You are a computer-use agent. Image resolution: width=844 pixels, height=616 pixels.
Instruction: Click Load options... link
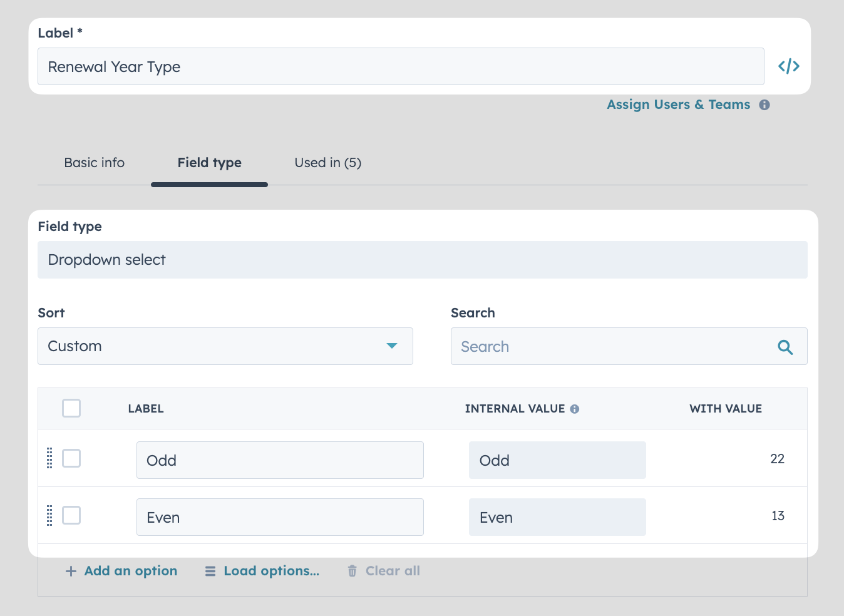272,571
